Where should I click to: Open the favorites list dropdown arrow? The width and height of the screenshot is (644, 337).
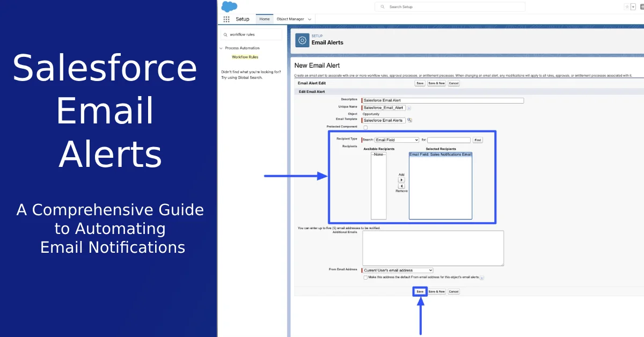point(632,6)
